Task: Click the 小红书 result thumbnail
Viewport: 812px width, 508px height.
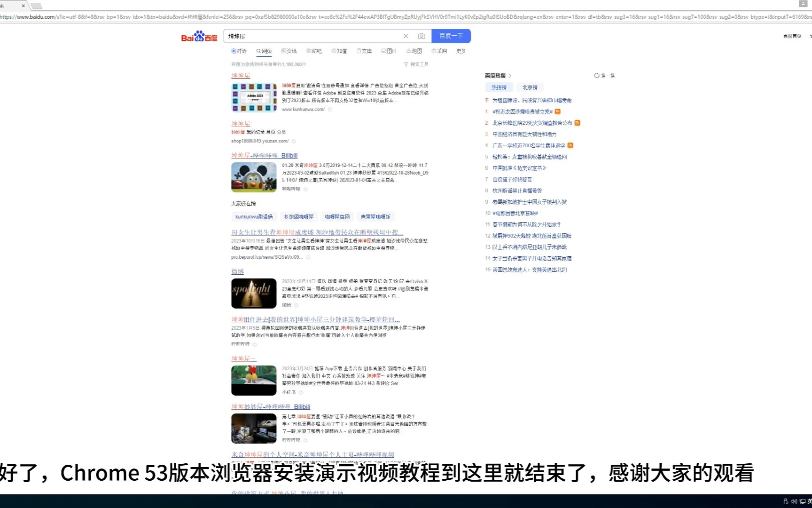Action: 254,381
